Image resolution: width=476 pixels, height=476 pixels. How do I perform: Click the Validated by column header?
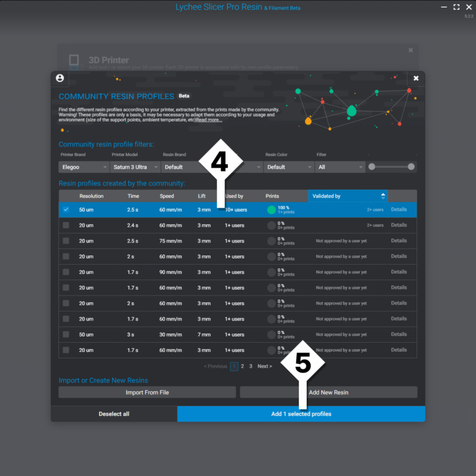coord(348,196)
